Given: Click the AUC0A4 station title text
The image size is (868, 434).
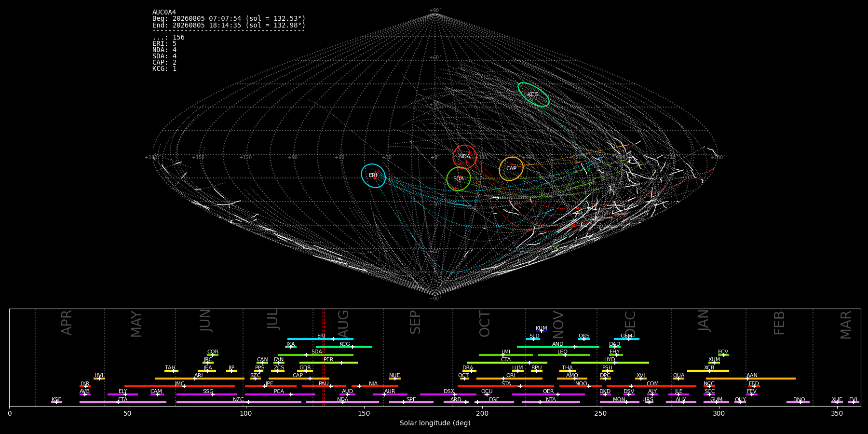Looking at the screenshot, I should click(x=164, y=13).
